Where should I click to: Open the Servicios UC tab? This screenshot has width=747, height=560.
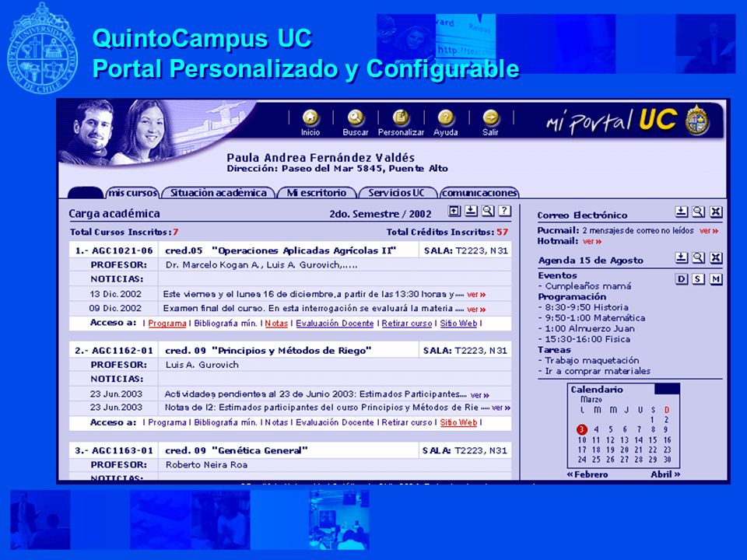tap(396, 192)
